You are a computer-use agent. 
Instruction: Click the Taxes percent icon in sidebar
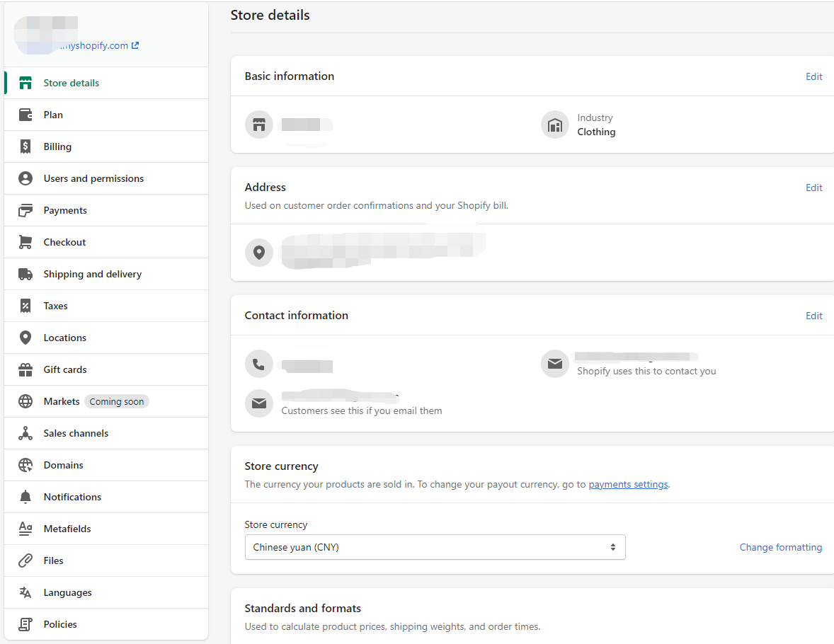pos(25,306)
